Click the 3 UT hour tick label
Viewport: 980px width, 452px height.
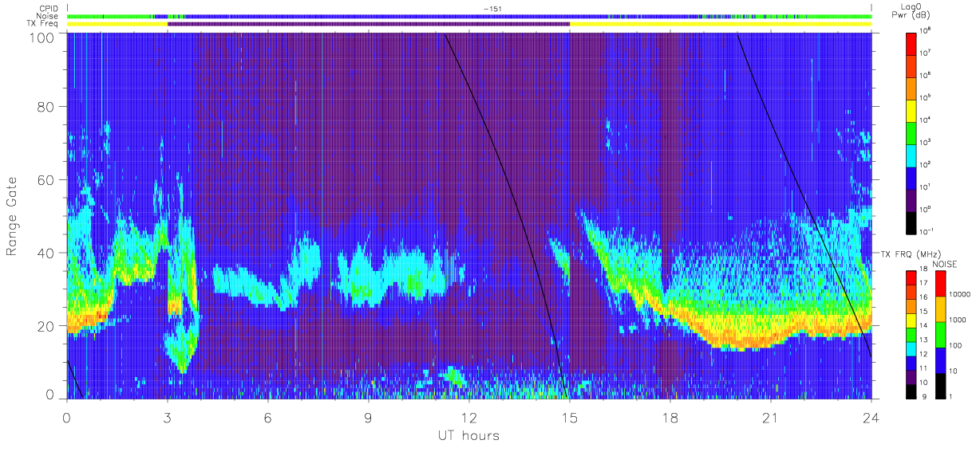[x=168, y=417]
